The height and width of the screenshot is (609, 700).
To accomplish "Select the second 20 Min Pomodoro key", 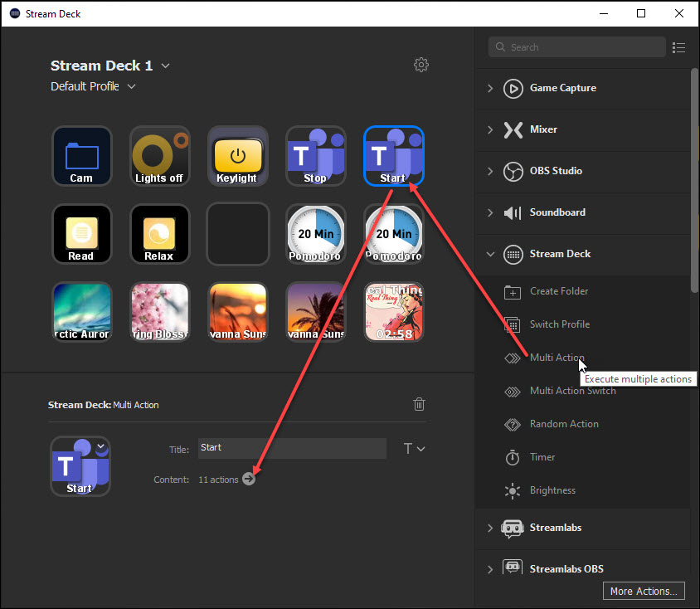I will 394,233.
